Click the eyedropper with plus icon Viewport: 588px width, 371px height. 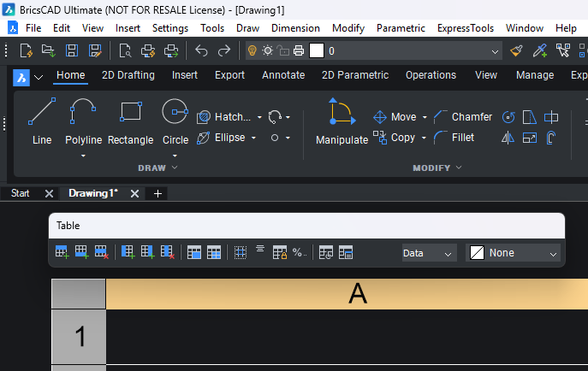pyautogui.click(x=539, y=50)
